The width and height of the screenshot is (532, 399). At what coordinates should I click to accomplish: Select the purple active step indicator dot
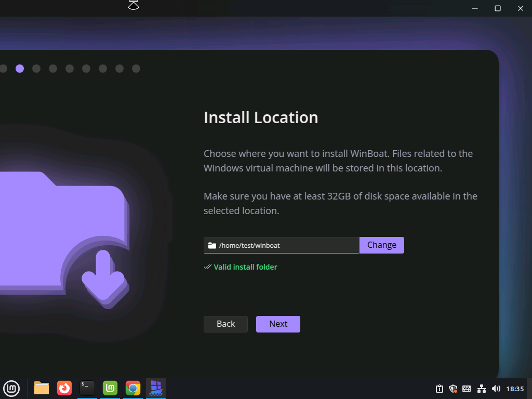coord(20,69)
